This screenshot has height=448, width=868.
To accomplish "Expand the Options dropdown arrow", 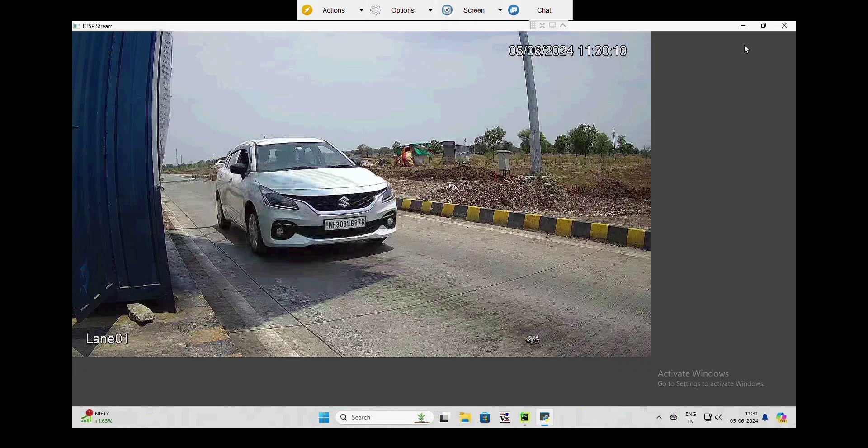I will click(x=430, y=10).
